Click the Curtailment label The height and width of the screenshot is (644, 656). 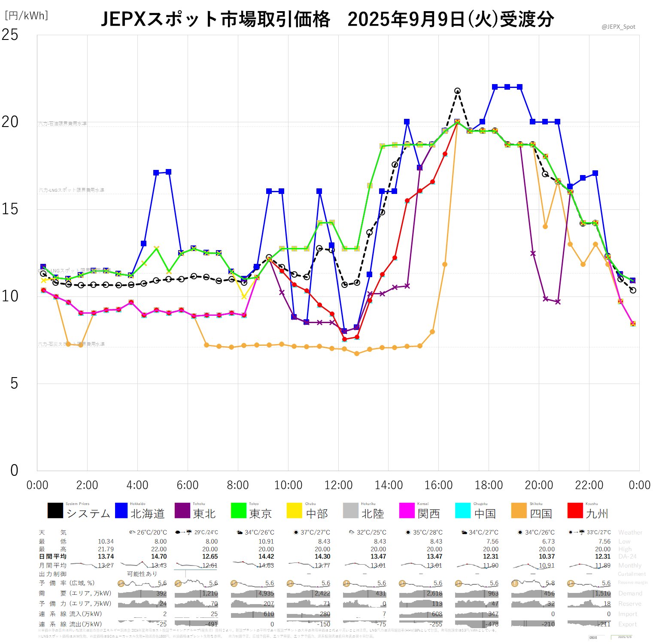pos(632,574)
